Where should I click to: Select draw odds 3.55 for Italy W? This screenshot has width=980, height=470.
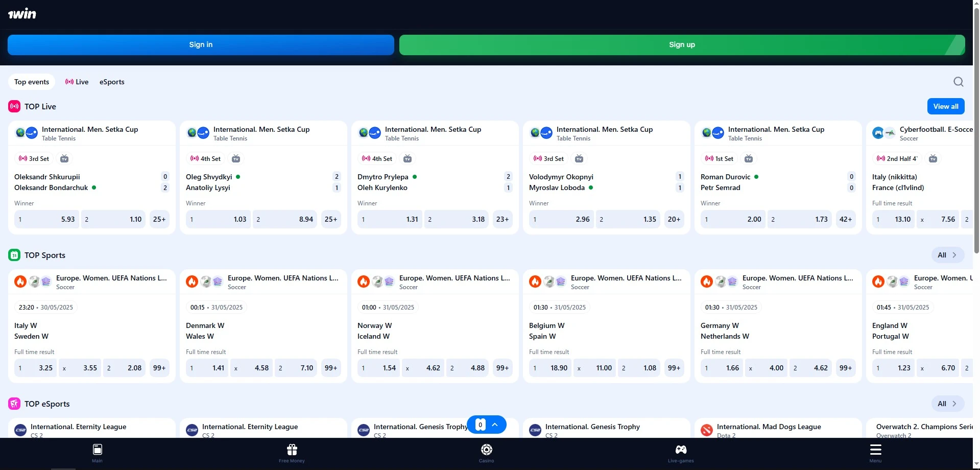point(80,368)
